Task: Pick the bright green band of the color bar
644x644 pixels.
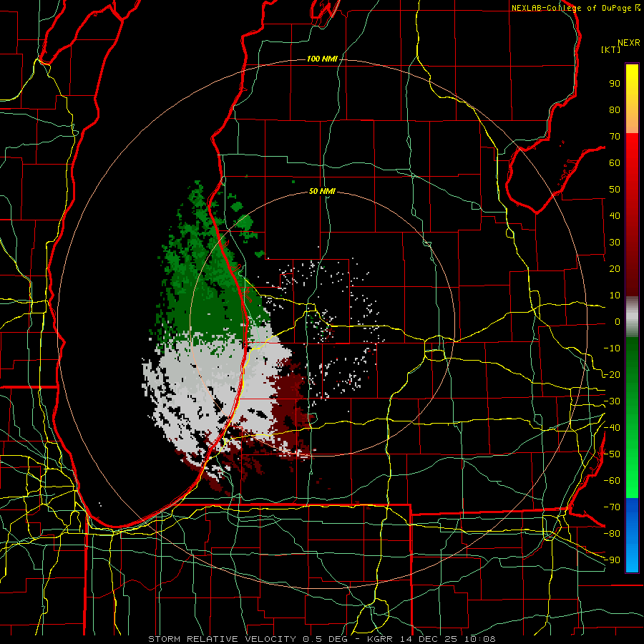Action: tap(632, 481)
